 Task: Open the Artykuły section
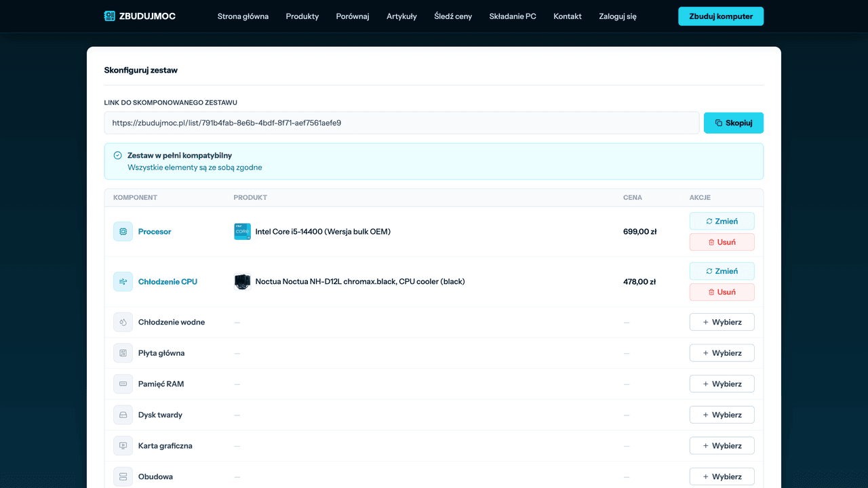pos(401,16)
